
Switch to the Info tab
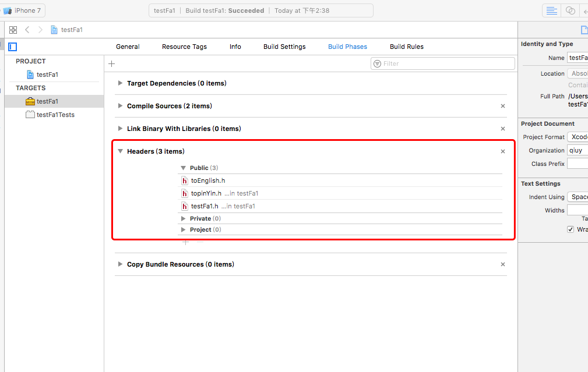pyautogui.click(x=235, y=47)
